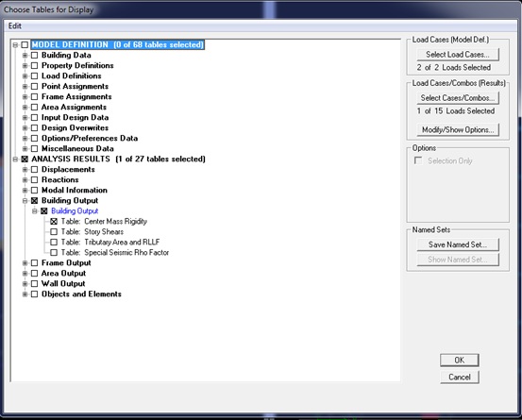Expand the Building Data node
Viewport: 522px width, 420px height.
[x=25, y=56]
